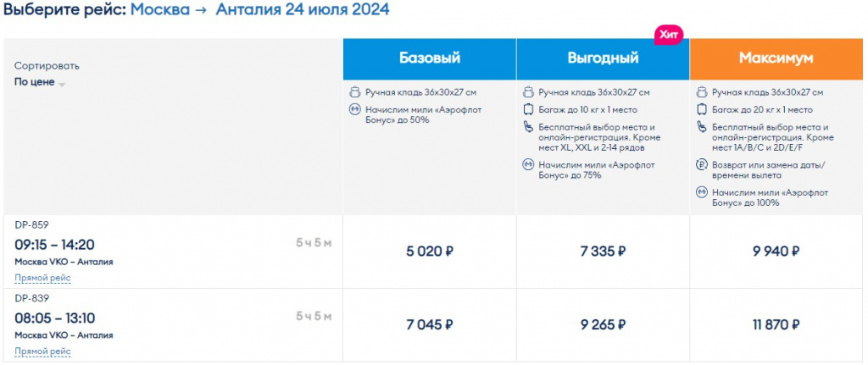
Task: Select the Базовый tariff header
Action: pos(430,58)
